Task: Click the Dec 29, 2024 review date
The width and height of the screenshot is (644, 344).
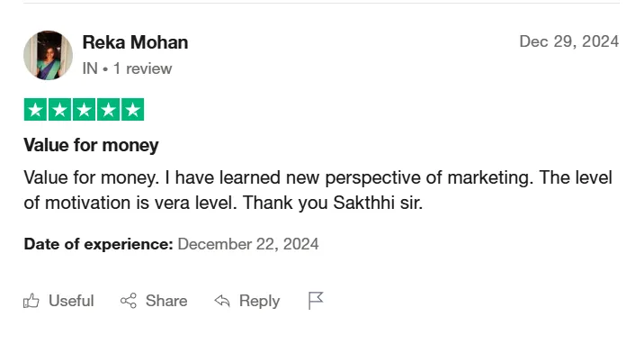Action: tap(569, 41)
